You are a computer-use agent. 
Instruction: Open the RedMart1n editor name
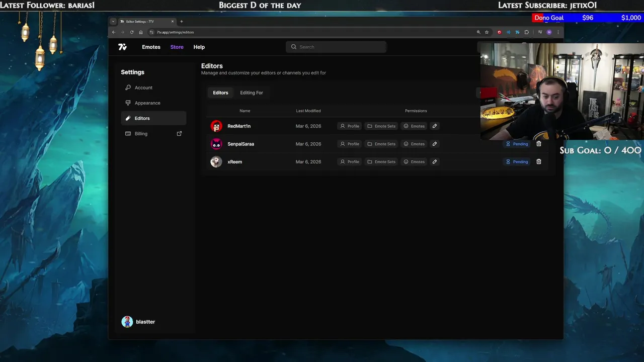pyautogui.click(x=239, y=126)
